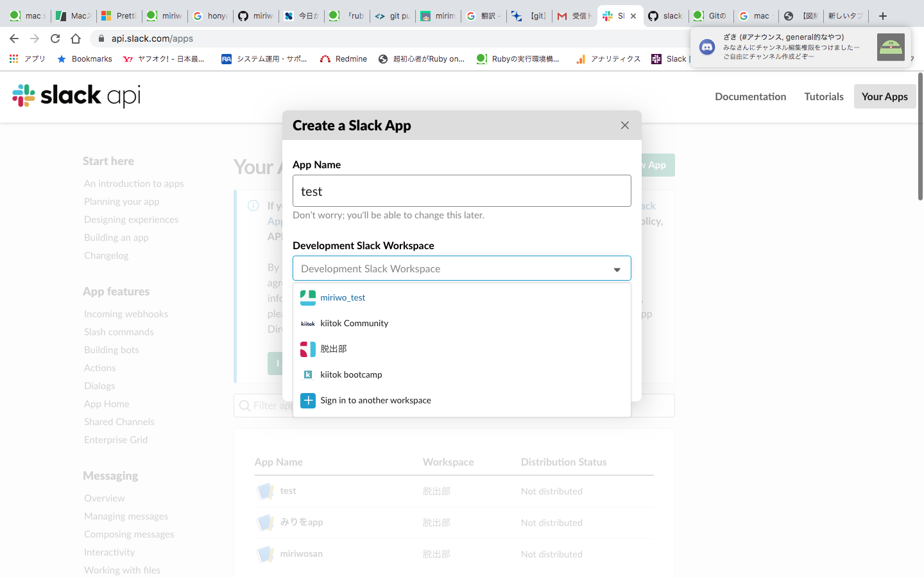The width and height of the screenshot is (924, 578).
Task: Click the browser home icon
Action: tap(76, 39)
